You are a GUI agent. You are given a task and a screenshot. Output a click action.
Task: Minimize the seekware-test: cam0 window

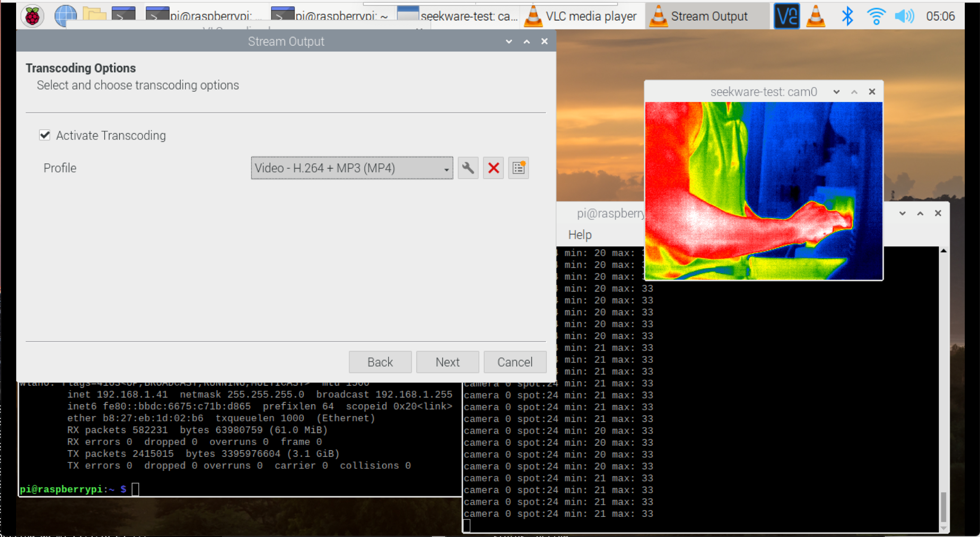pos(836,92)
